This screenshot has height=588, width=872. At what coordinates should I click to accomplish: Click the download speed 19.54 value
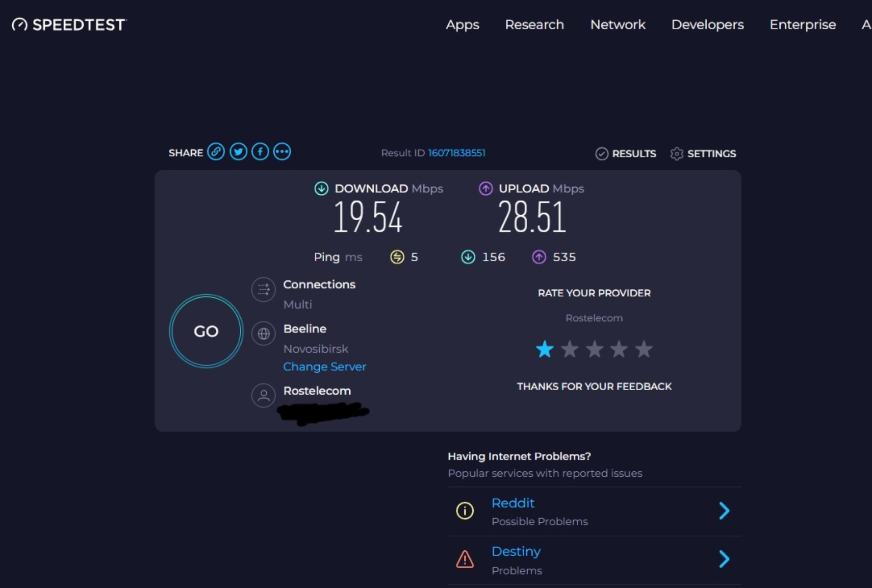tap(368, 217)
